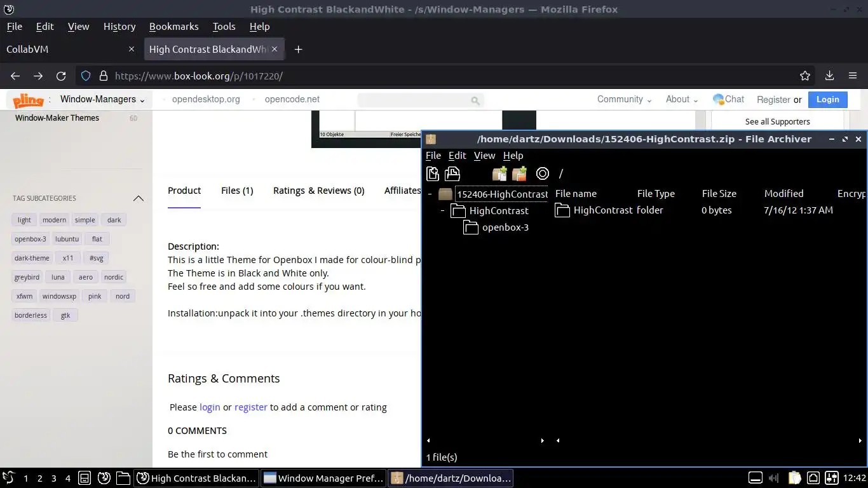Click the blue Login button
Screen dimensions: 868x488
827,99
